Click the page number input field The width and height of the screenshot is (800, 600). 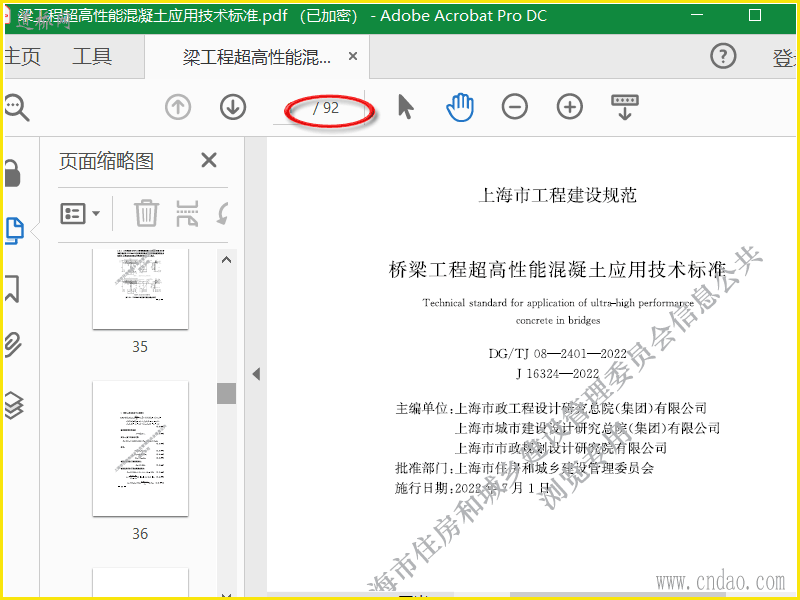pyautogui.click(x=292, y=108)
